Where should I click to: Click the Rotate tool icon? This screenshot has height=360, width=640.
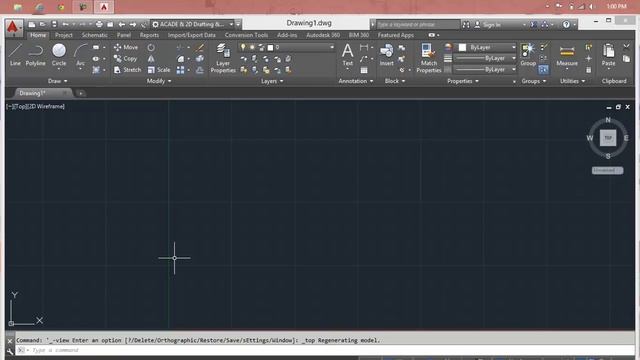click(151, 47)
